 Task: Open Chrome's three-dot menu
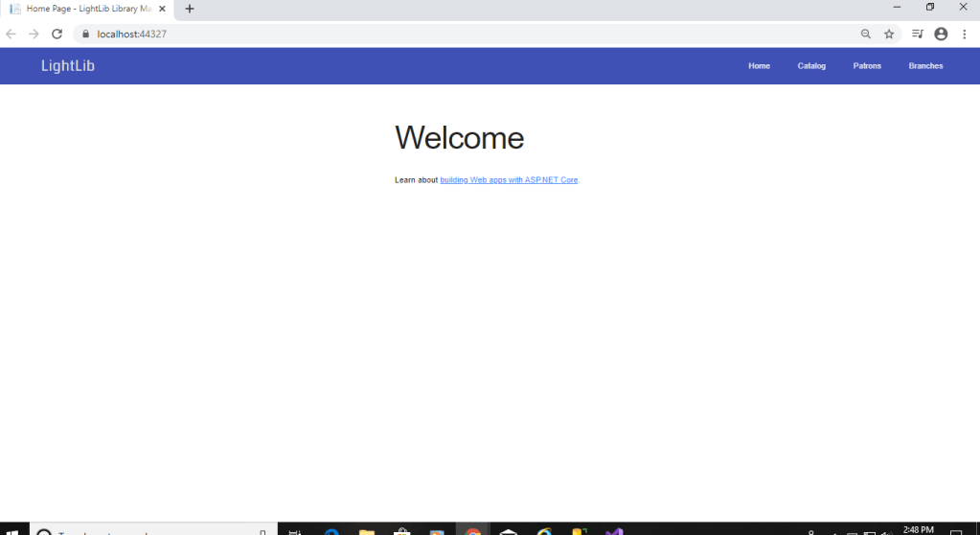click(964, 34)
